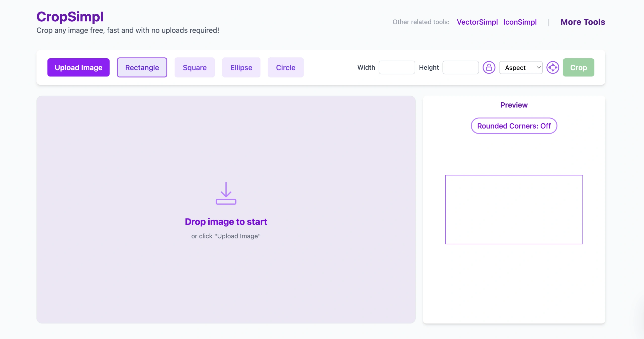Screen dimensions: 644x339
Task: Click the Drop image to start area
Action: (x=226, y=222)
